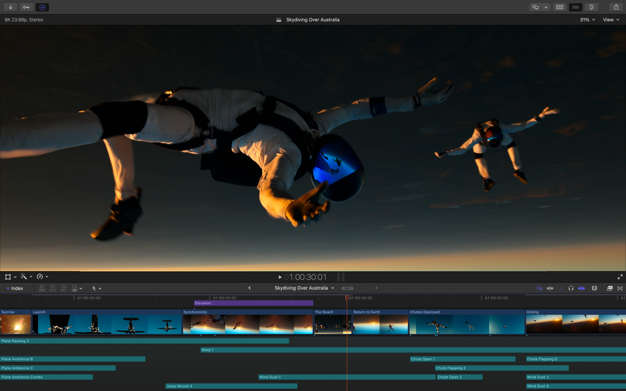The height and width of the screenshot is (391, 626).
Task: Select the Chute Open 1 audio clip
Action: [463, 359]
